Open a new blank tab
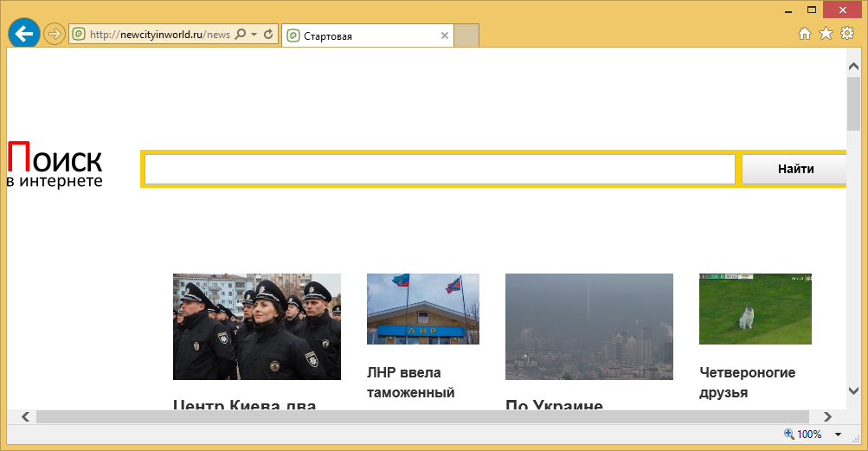Screen dimensions: 868x451 tap(466, 36)
